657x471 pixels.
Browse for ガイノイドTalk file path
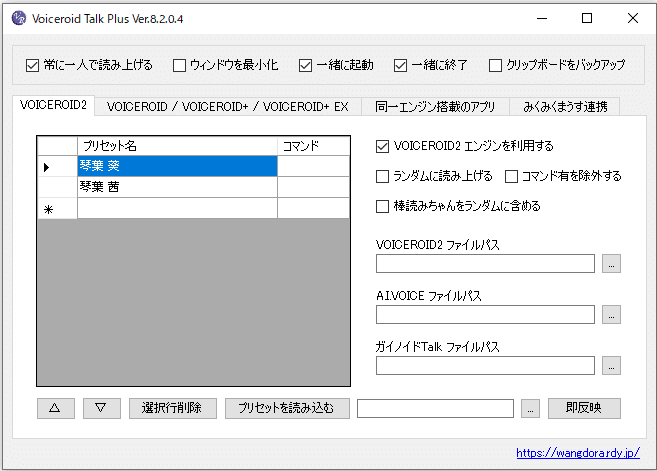click(611, 366)
